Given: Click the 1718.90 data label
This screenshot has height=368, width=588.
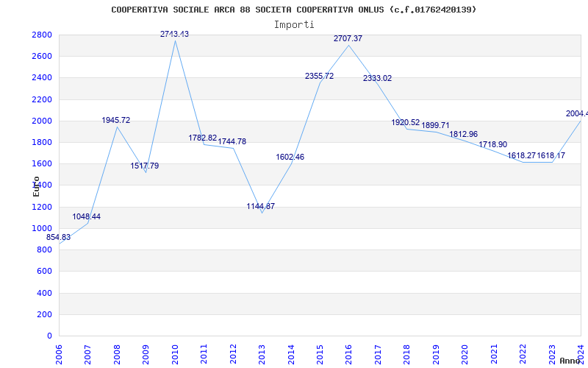Looking at the screenshot, I should pos(492,144).
